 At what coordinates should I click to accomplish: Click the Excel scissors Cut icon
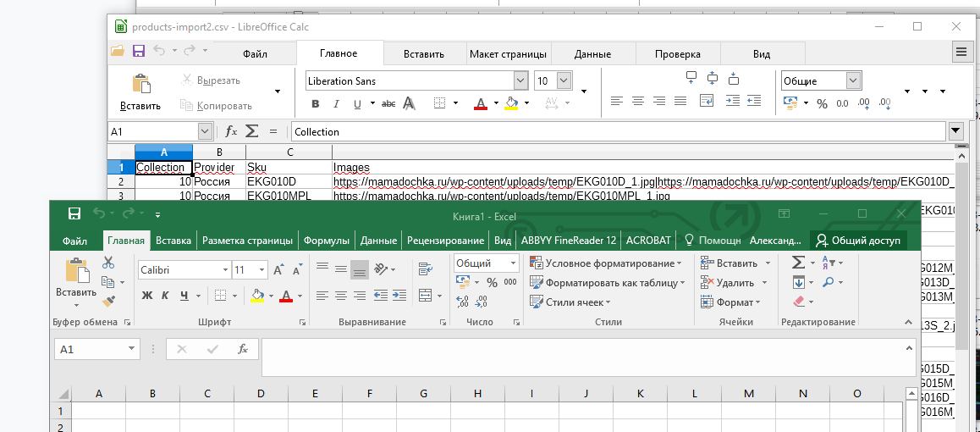(x=107, y=263)
